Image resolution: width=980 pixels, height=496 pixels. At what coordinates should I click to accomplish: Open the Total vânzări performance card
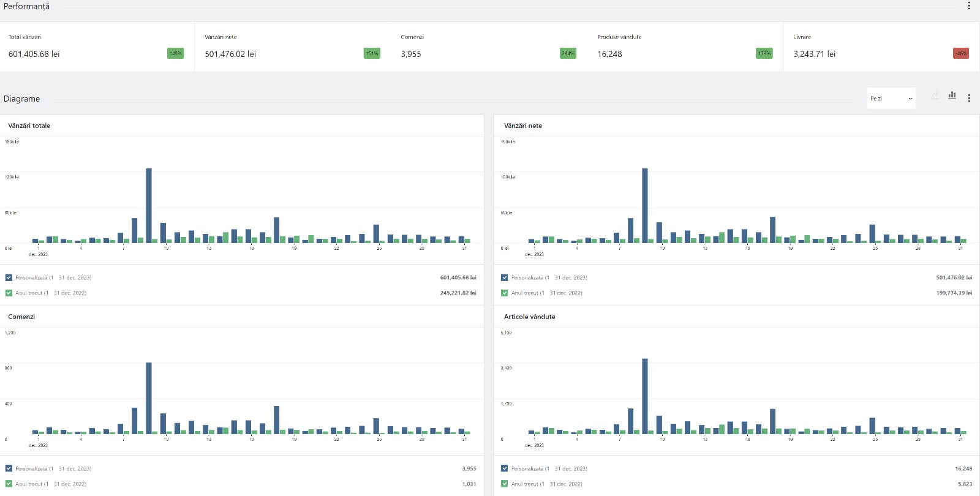point(97,47)
